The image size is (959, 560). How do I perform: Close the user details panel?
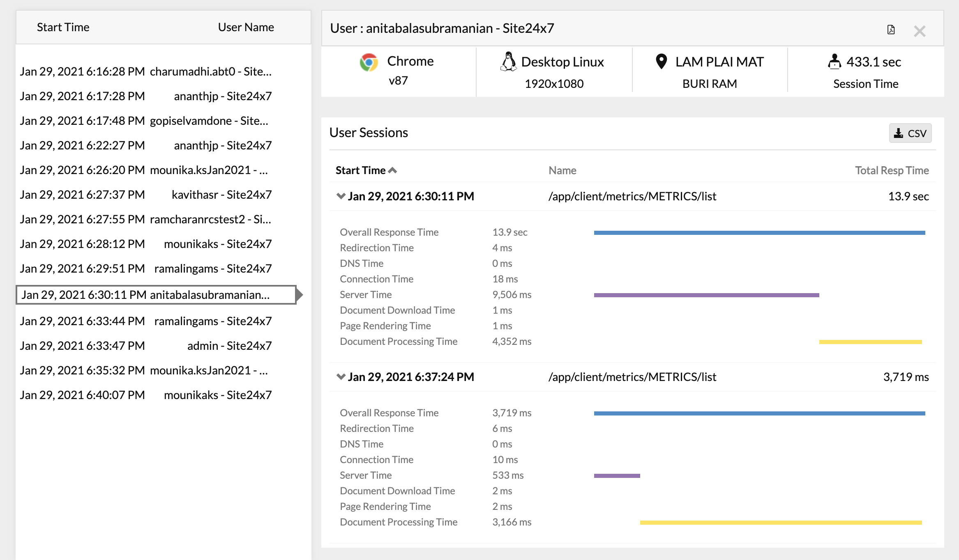[x=920, y=31]
